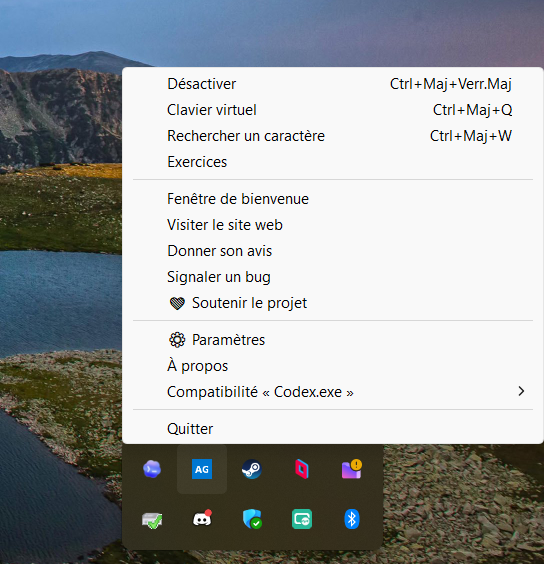Open the Exercices menu entry
544x564 pixels.
[333, 162]
